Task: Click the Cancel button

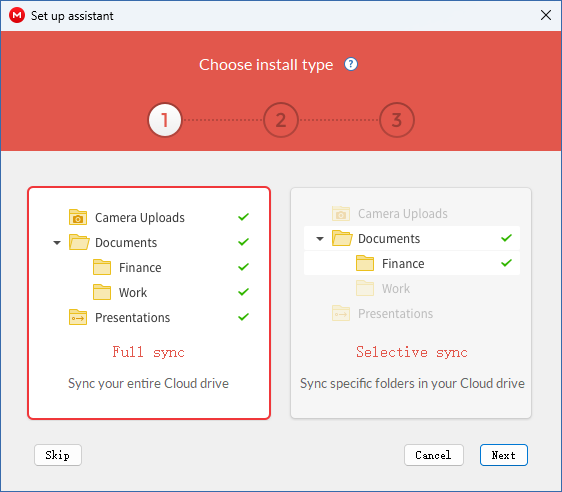Action: pos(434,455)
